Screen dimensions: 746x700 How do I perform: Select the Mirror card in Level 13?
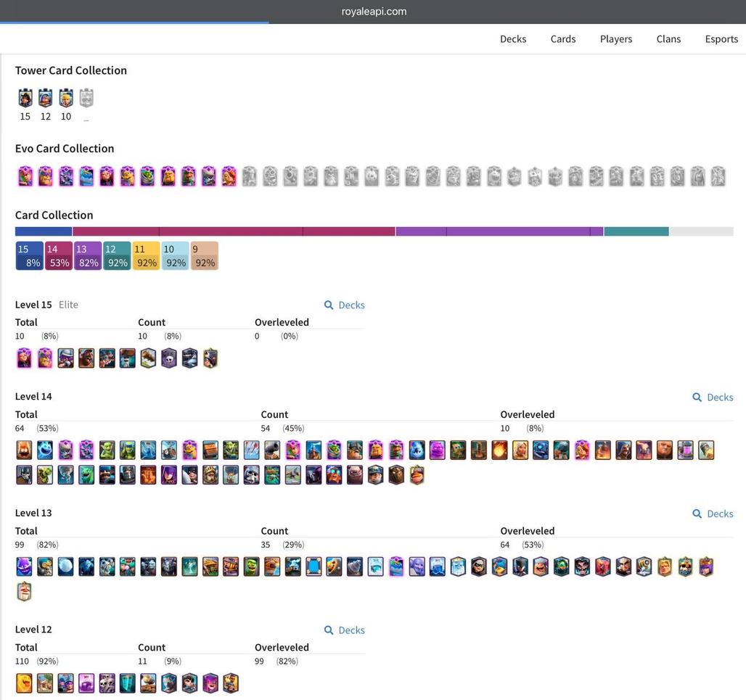pyautogui.click(x=313, y=567)
